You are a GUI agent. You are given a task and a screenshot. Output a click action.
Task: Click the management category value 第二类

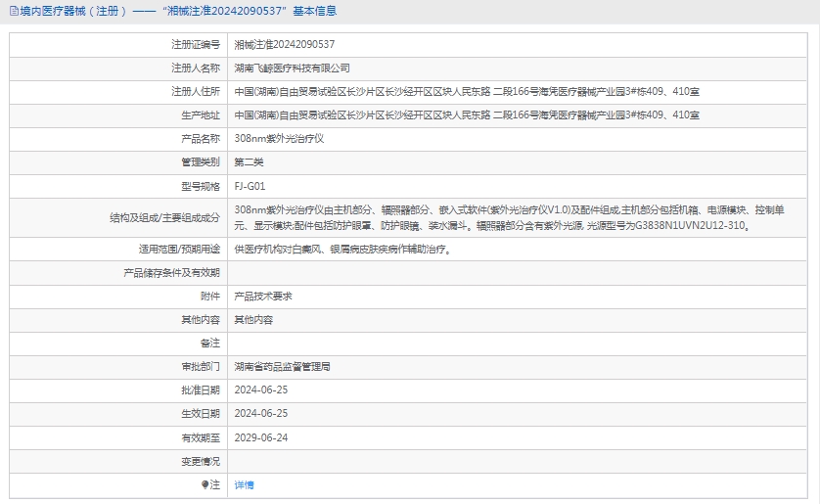pyautogui.click(x=249, y=162)
